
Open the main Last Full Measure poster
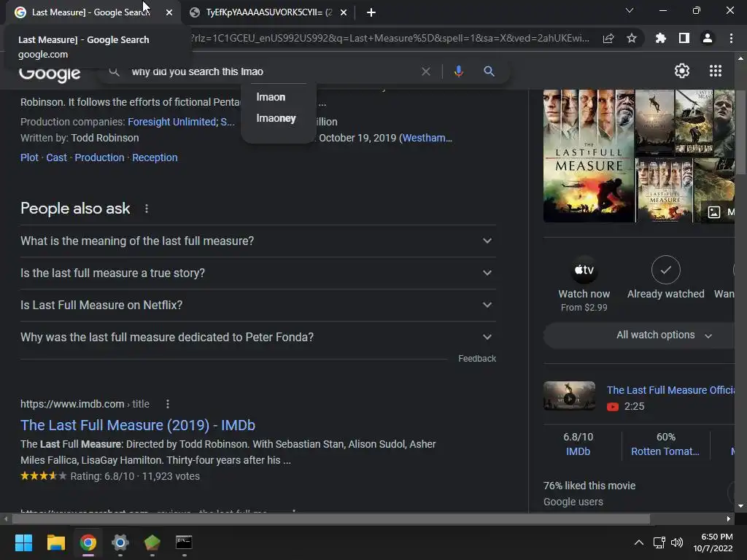(589, 156)
